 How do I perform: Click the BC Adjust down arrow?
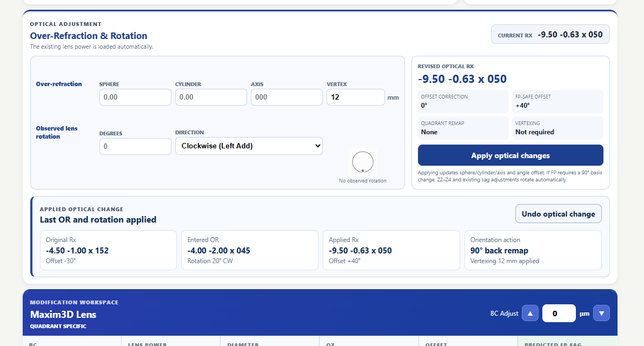point(601,313)
